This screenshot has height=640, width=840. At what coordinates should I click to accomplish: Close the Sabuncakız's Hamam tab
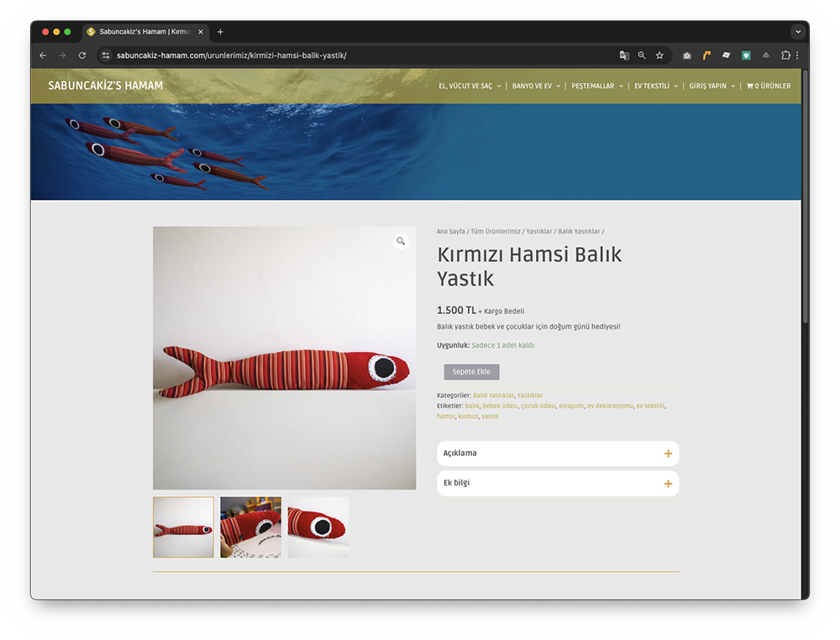[201, 32]
